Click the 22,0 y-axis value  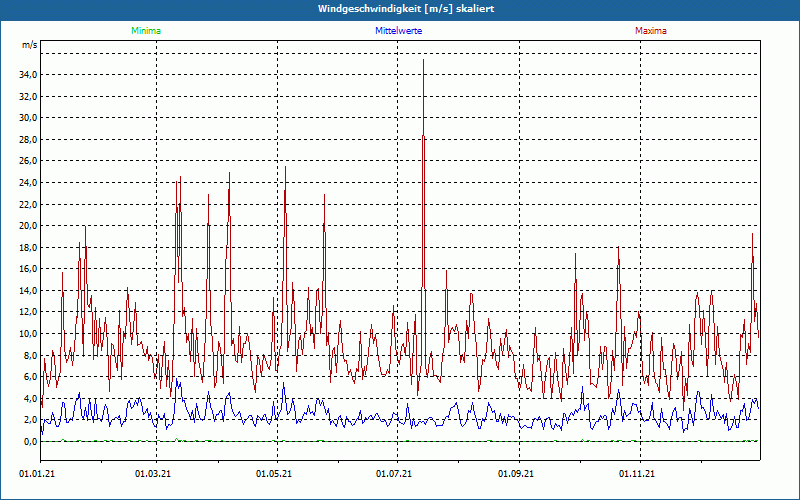click(x=28, y=205)
